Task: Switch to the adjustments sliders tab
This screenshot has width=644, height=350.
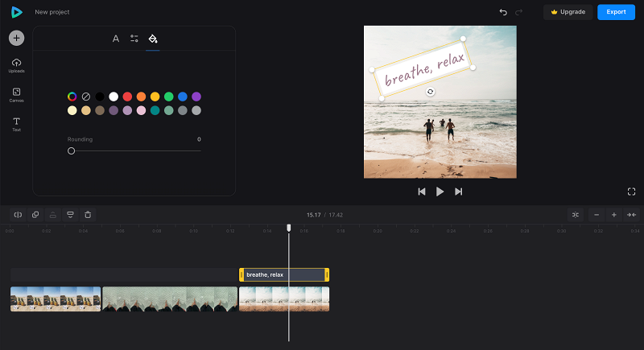Action: click(x=134, y=39)
